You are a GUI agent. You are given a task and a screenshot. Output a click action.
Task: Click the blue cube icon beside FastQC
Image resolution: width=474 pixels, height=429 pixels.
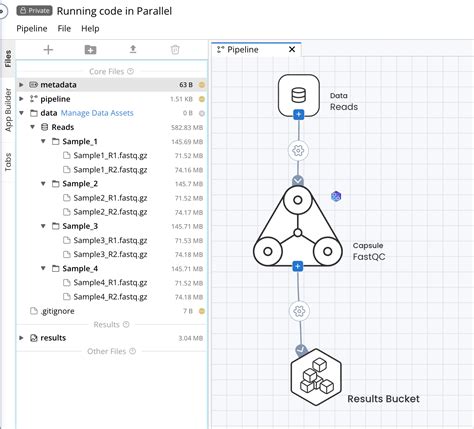coord(336,196)
